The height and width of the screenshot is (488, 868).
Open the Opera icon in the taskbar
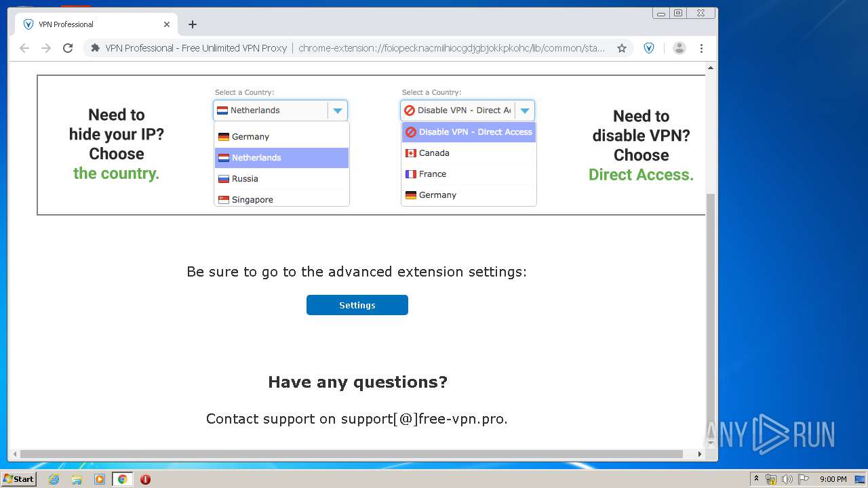(145, 479)
